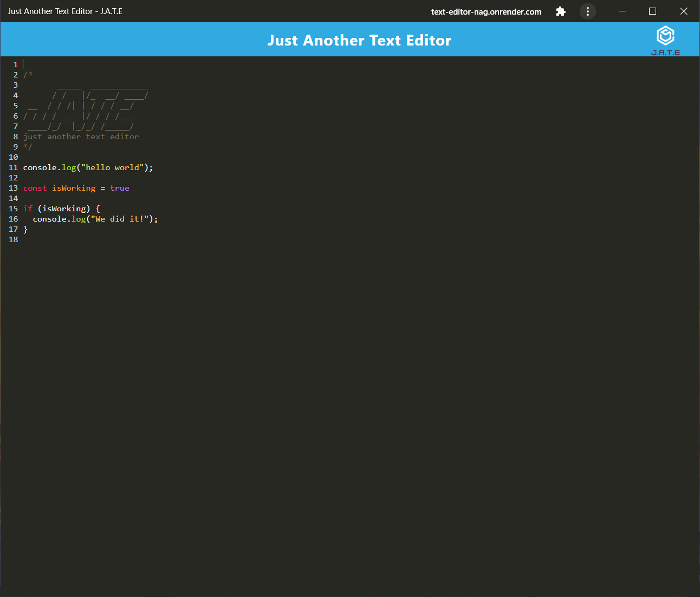Close the J.A.T.E app window
Image resolution: width=700 pixels, height=597 pixels.
(684, 11)
